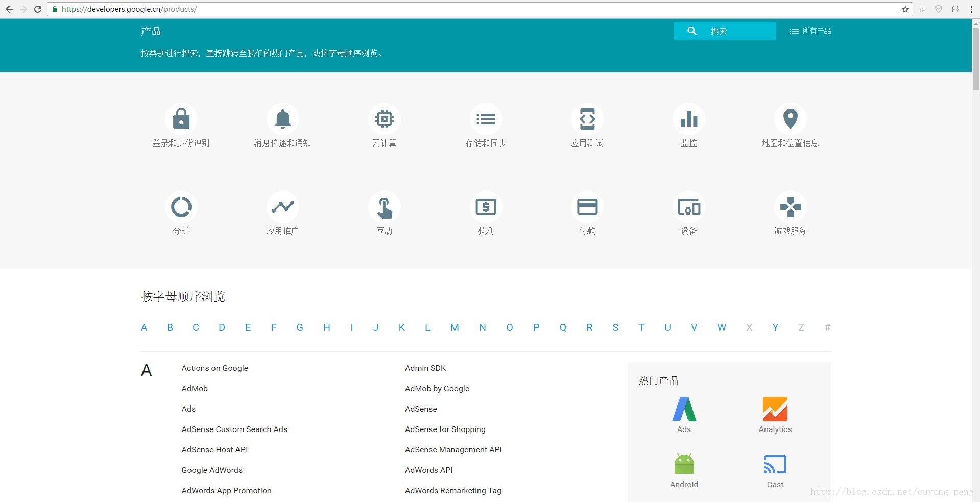Open the AdWords App Promotion link

click(x=227, y=491)
